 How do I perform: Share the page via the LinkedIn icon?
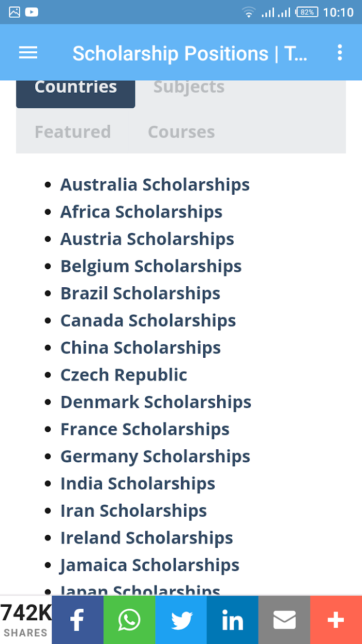[x=233, y=620]
